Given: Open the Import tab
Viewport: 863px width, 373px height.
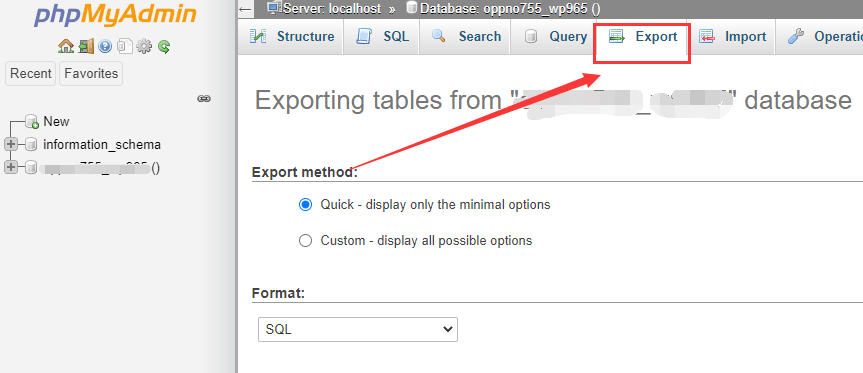Looking at the screenshot, I should (x=732, y=37).
